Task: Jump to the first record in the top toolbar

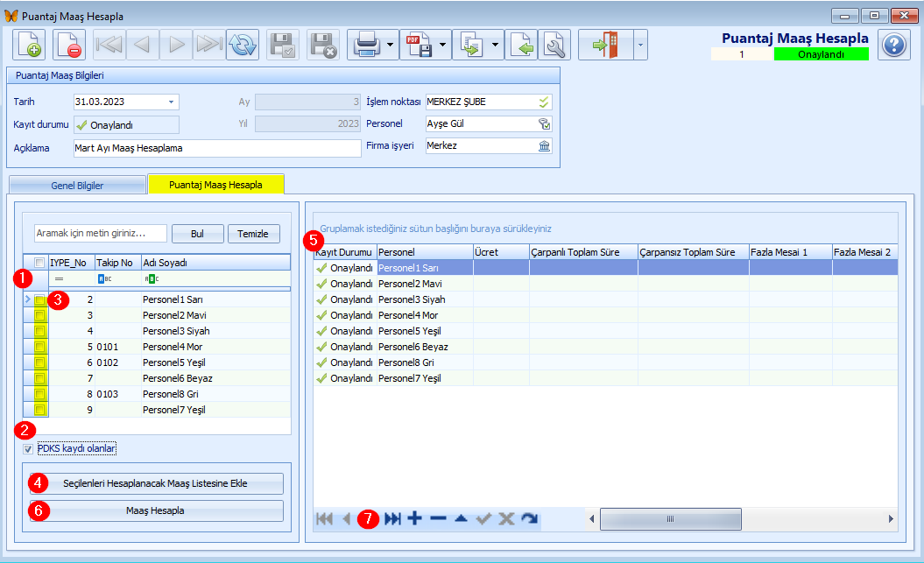Action: tap(109, 45)
